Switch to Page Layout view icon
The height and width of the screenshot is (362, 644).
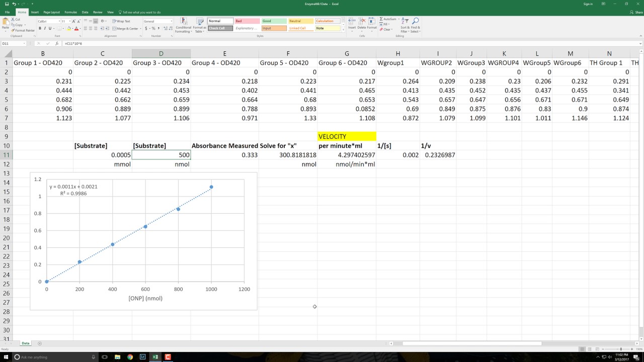tap(590, 349)
